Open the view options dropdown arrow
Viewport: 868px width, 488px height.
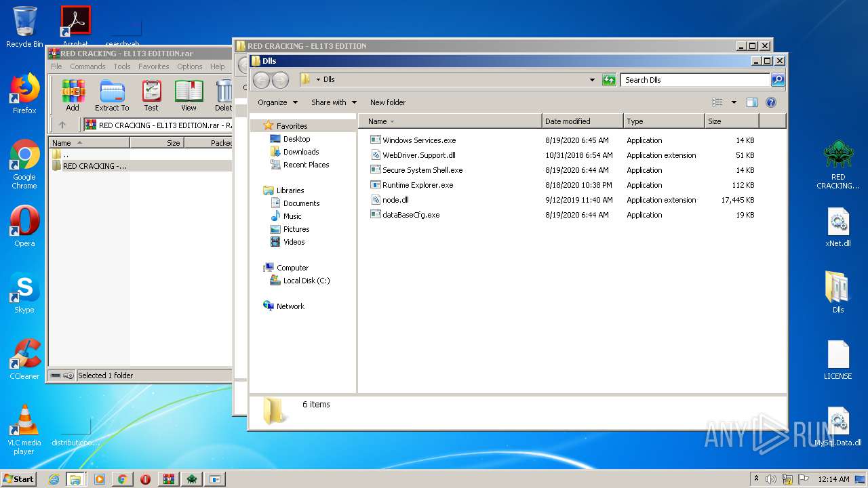click(734, 102)
